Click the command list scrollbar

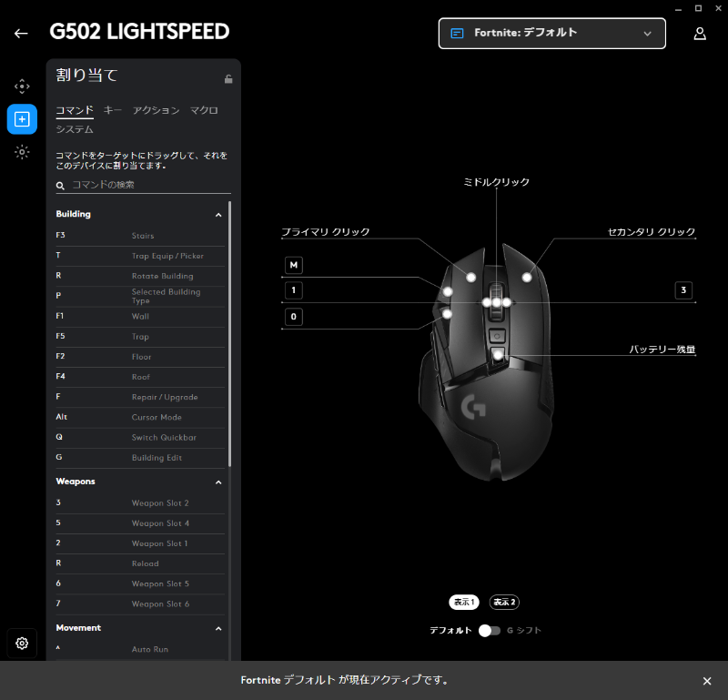[230, 328]
